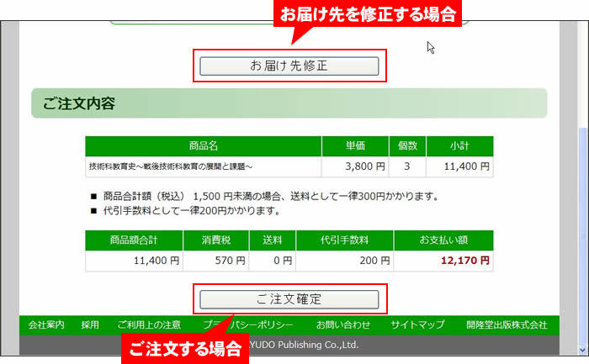The width and height of the screenshot is (589, 364).
Task: Click the note about 代引手数料として一律200円
Action: [x=192, y=211]
